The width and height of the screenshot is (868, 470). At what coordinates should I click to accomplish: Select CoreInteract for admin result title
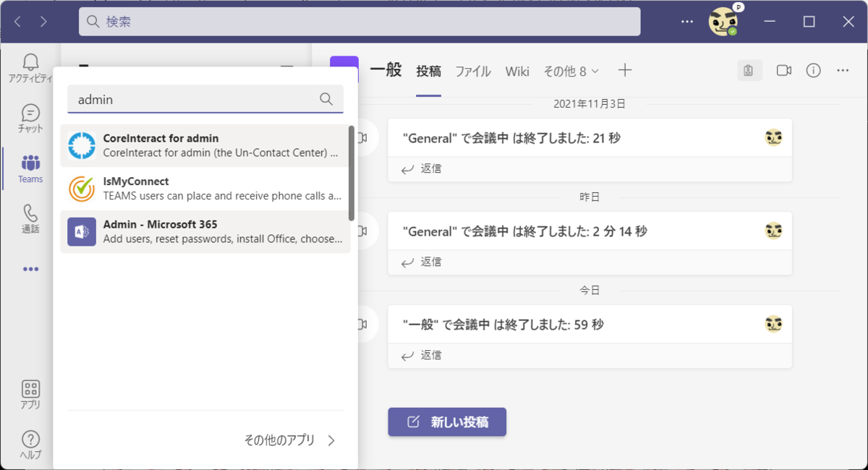(161, 138)
